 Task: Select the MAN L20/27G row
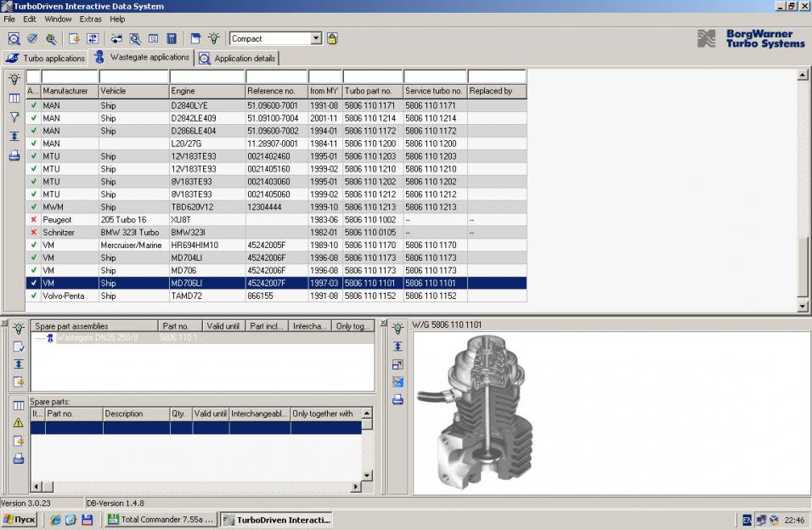pyautogui.click(x=277, y=144)
